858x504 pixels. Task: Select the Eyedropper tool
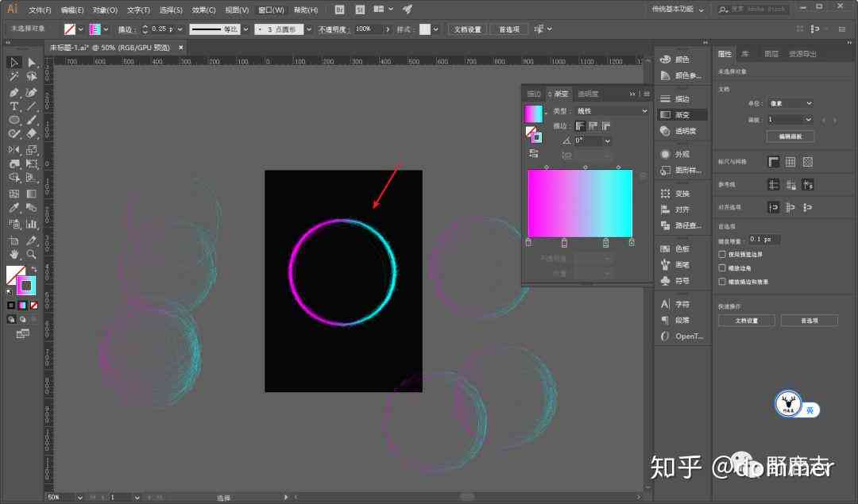[x=14, y=208]
